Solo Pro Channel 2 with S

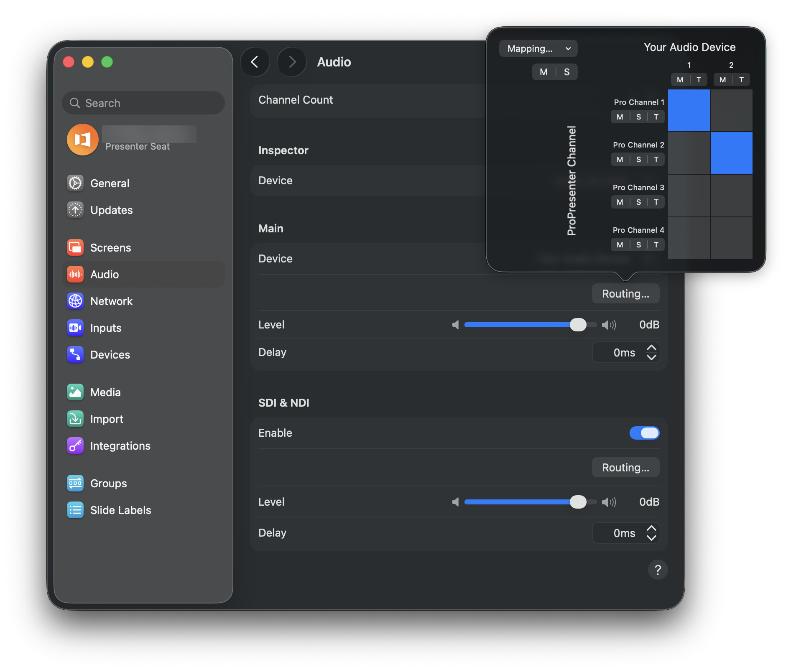638,160
